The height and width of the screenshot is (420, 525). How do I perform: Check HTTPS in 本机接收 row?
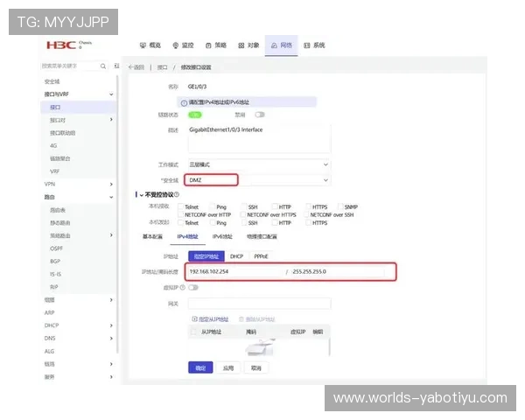coord(308,206)
